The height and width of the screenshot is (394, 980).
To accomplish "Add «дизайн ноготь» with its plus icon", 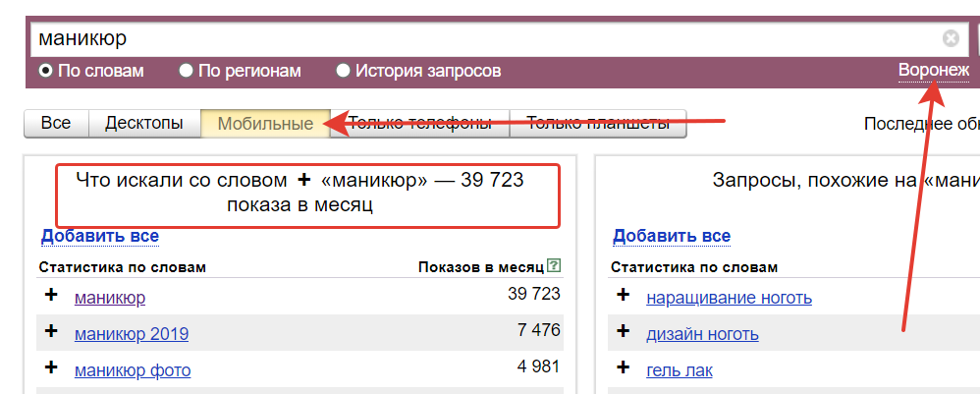I will [x=623, y=331].
